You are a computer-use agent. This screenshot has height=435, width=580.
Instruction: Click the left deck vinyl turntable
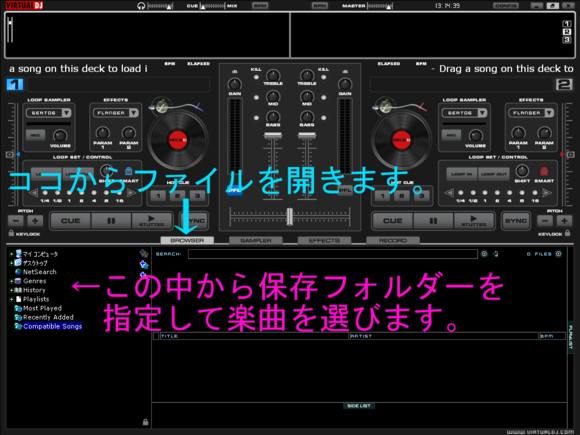tap(178, 140)
